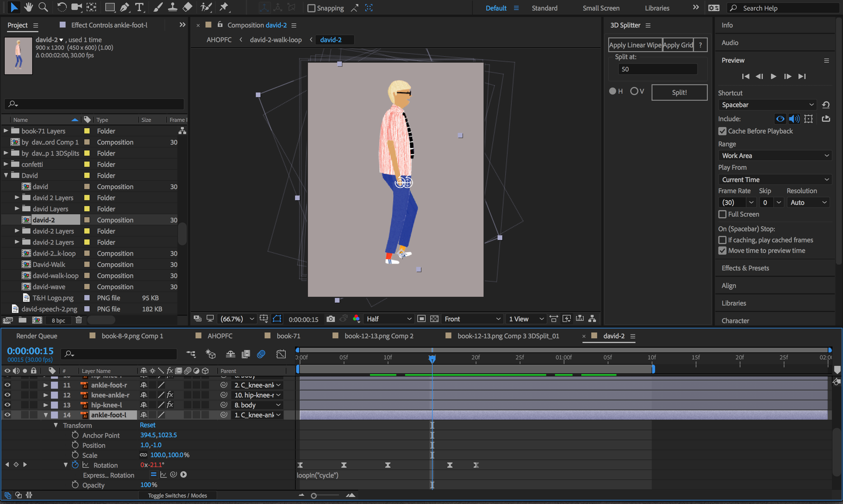843x504 pixels.
Task: Click the take snapshot camera icon
Action: point(330,318)
